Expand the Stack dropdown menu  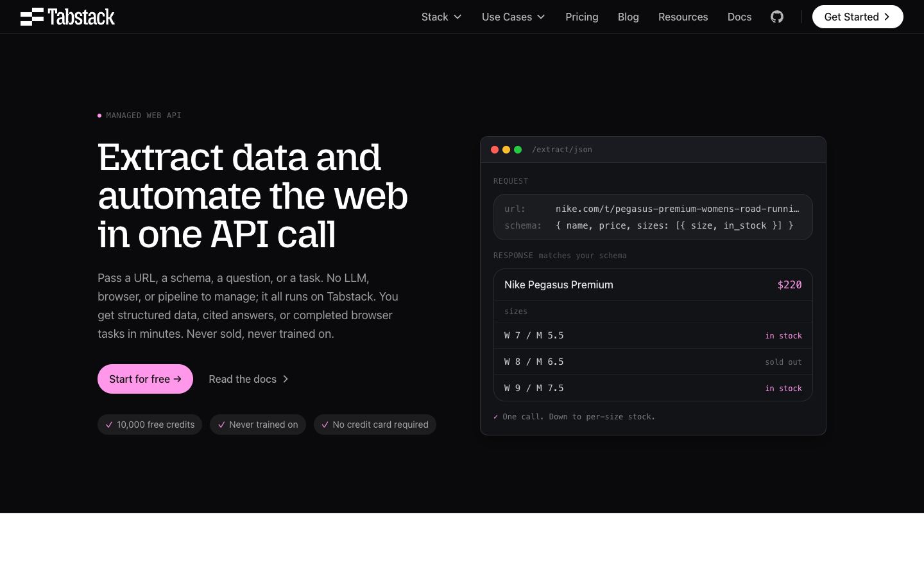[441, 17]
